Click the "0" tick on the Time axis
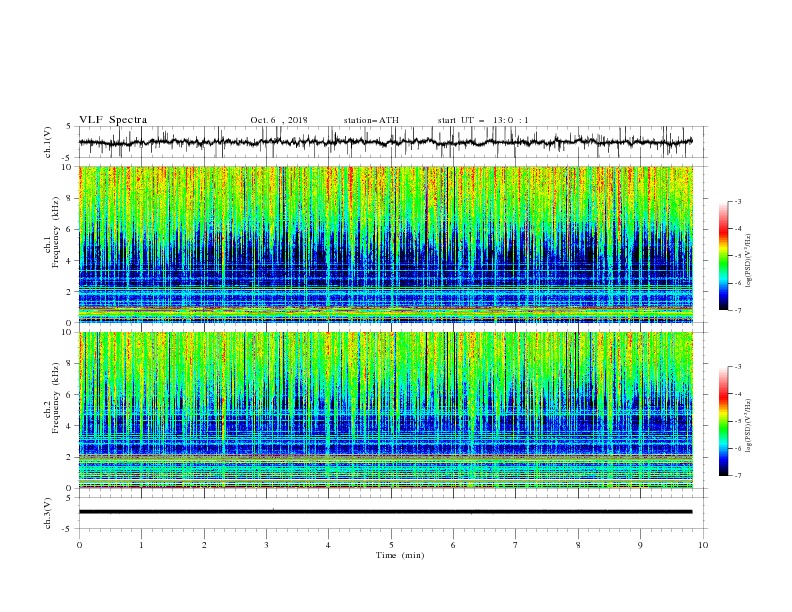This screenshot has width=792, height=612. pyautogui.click(x=79, y=545)
